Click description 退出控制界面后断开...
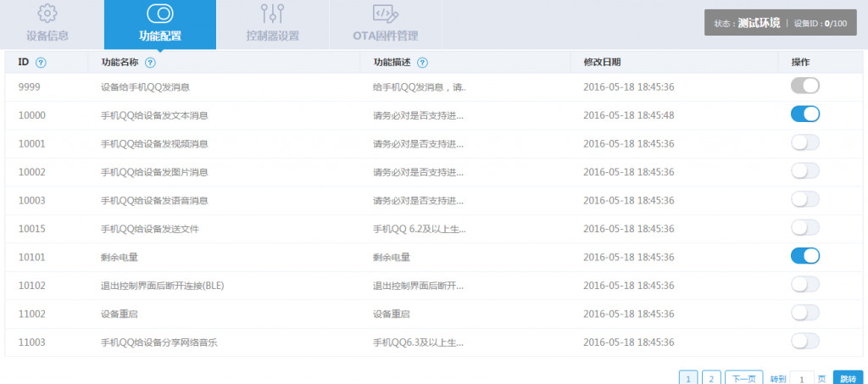 click(x=418, y=286)
